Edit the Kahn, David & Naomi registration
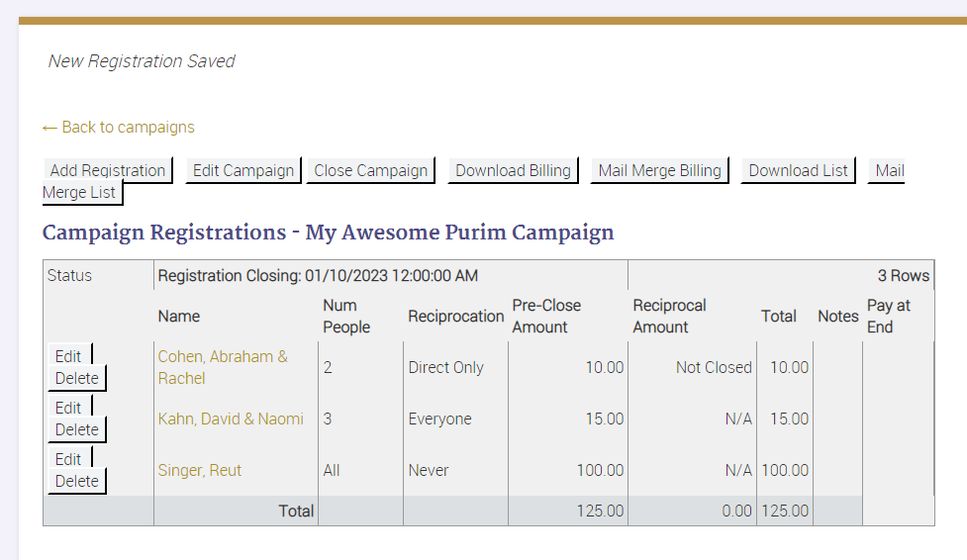This screenshot has width=967, height=560. pyautogui.click(x=68, y=408)
